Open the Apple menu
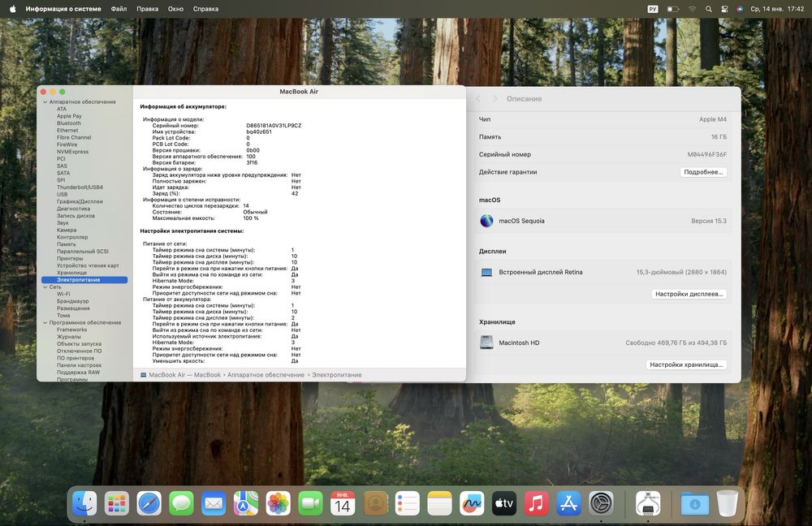Screen dimensions: 812x526 click(13, 9)
